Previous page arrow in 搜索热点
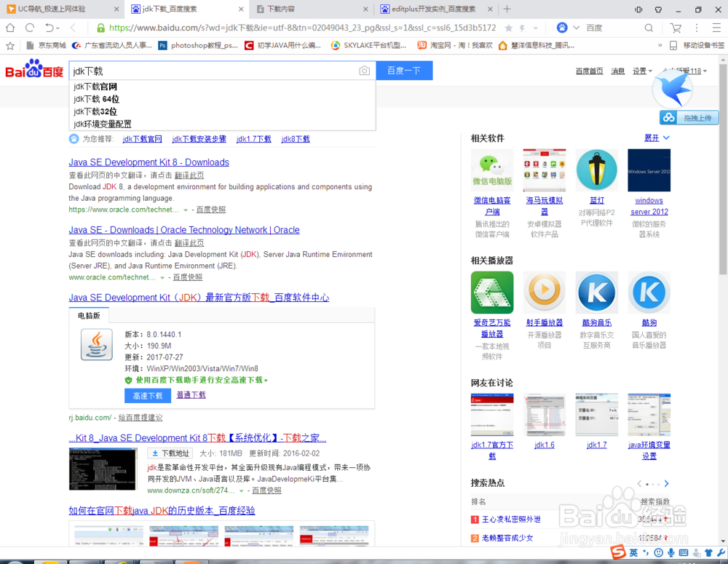Screen dimensions: 728x564 tap(639, 484)
